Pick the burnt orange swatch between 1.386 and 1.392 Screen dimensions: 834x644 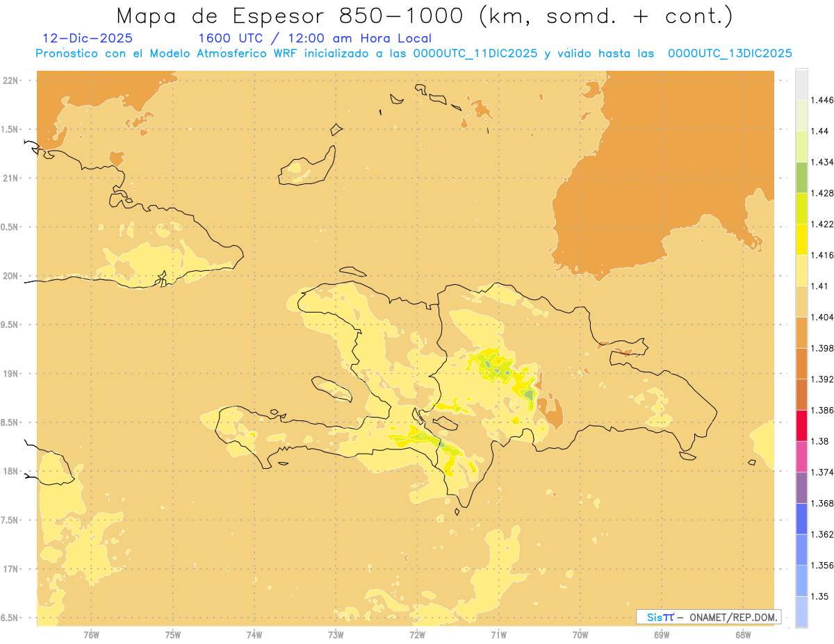801,395
